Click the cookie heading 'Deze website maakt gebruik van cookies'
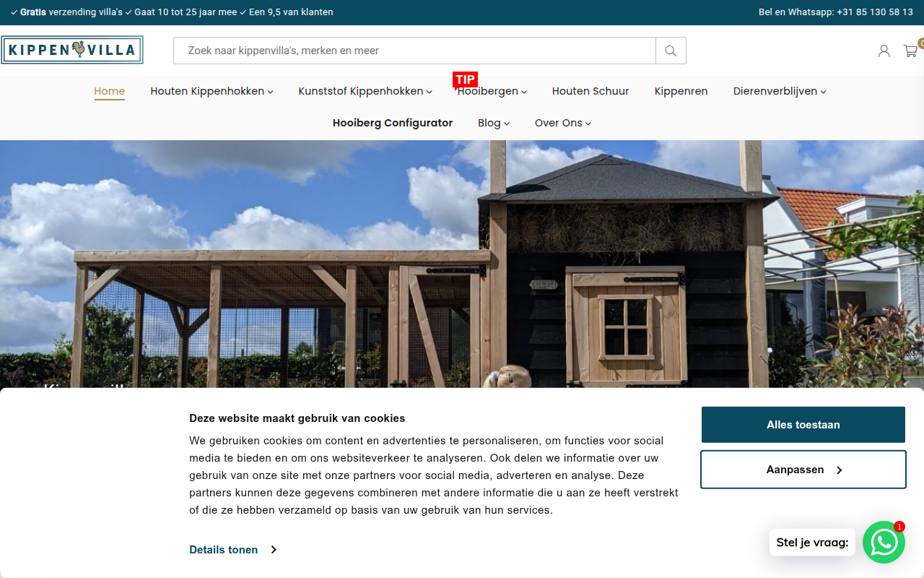The image size is (924, 578). tap(297, 418)
